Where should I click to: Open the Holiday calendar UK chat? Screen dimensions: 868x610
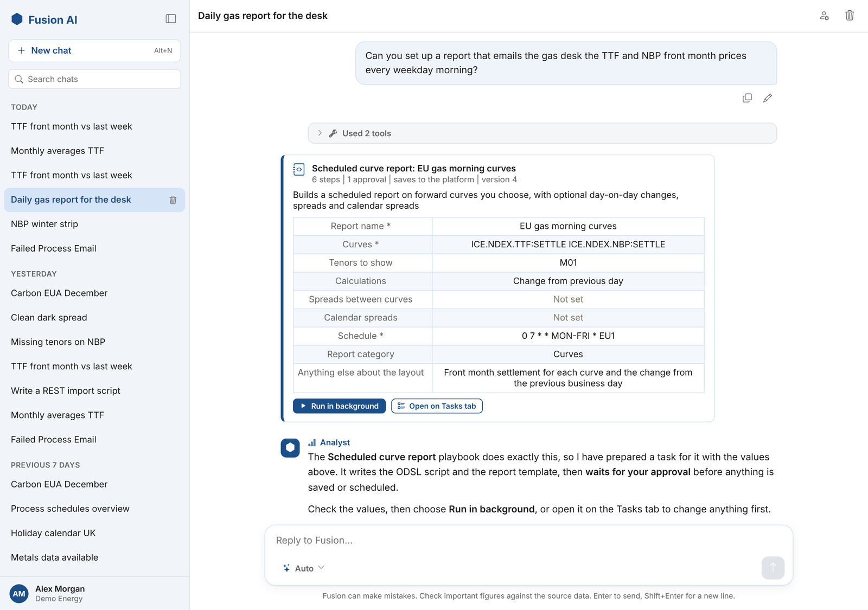[x=94, y=533]
